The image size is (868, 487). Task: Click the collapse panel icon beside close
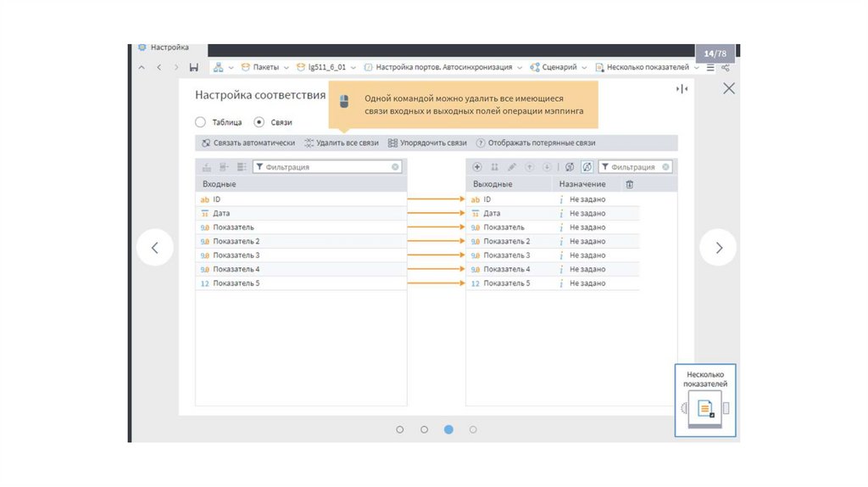click(682, 89)
